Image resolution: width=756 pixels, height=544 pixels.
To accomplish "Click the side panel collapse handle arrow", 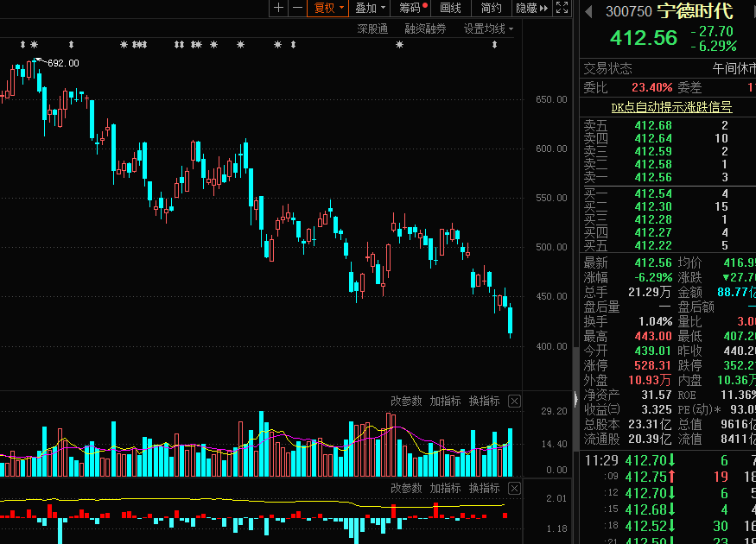I will click(575, 398).
